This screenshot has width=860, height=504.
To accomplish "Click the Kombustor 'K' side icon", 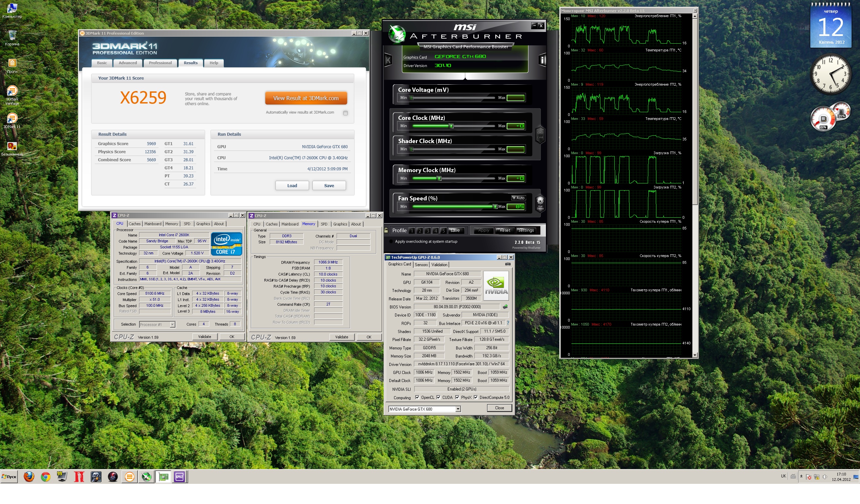I will [x=388, y=60].
